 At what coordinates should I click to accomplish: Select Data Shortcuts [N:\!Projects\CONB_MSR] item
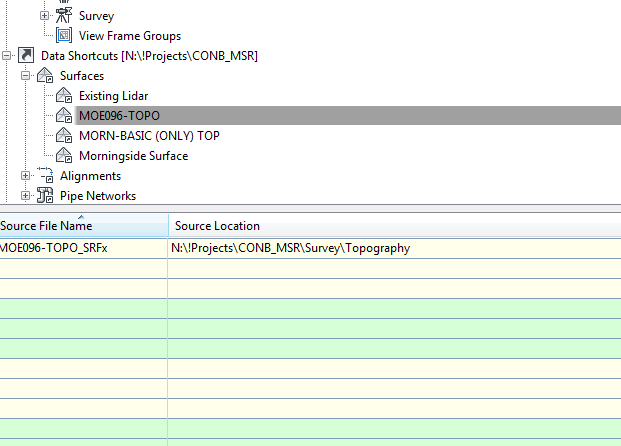click(149, 56)
